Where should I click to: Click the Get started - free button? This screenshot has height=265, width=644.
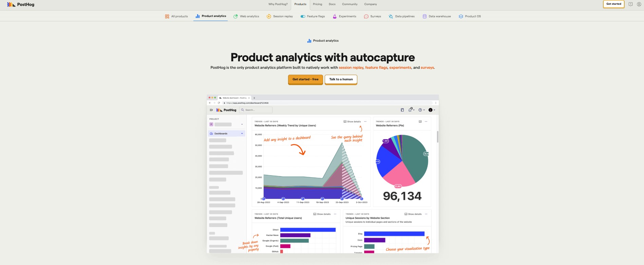(x=305, y=79)
